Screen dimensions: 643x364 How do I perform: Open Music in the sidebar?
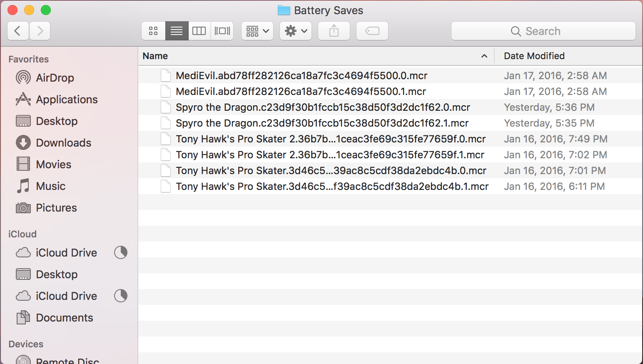tap(69, 186)
